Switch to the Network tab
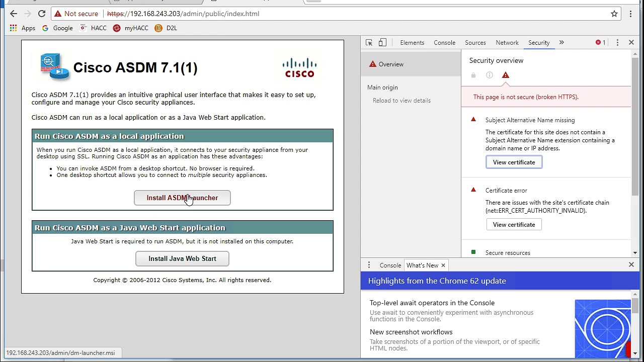 pos(507,43)
